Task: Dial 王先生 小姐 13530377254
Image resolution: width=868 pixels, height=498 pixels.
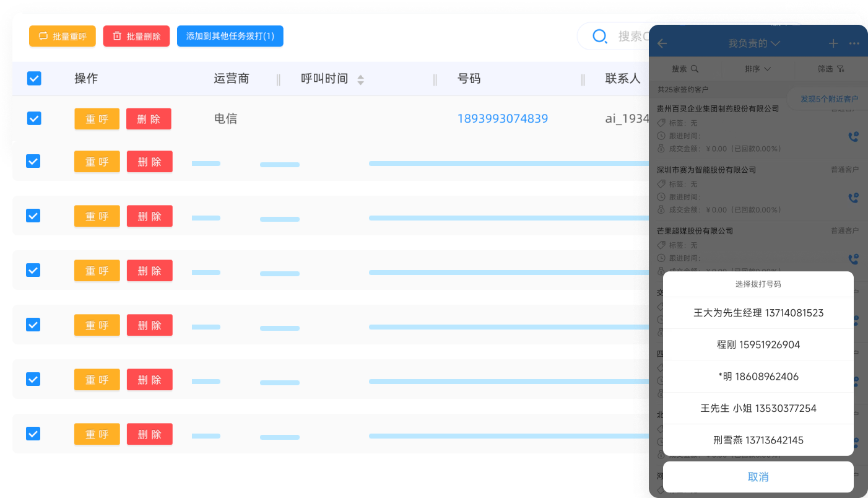Action: click(758, 408)
